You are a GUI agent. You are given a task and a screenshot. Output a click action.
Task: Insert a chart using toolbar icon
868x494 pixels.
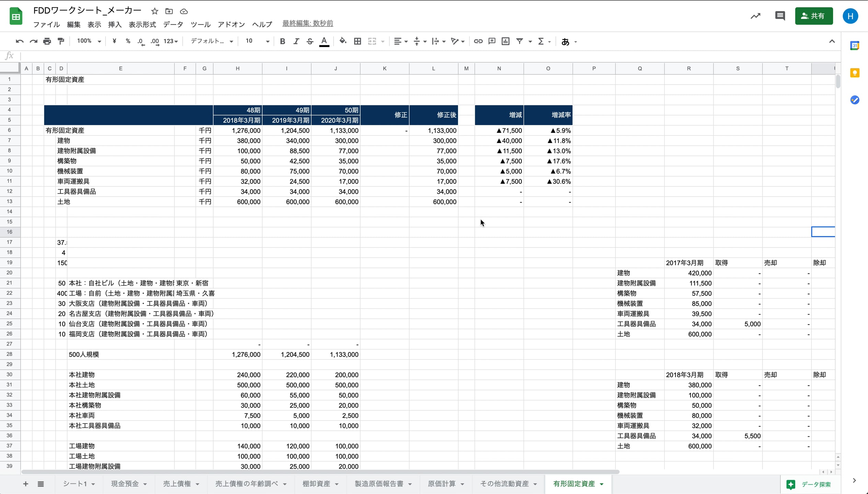coord(505,42)
